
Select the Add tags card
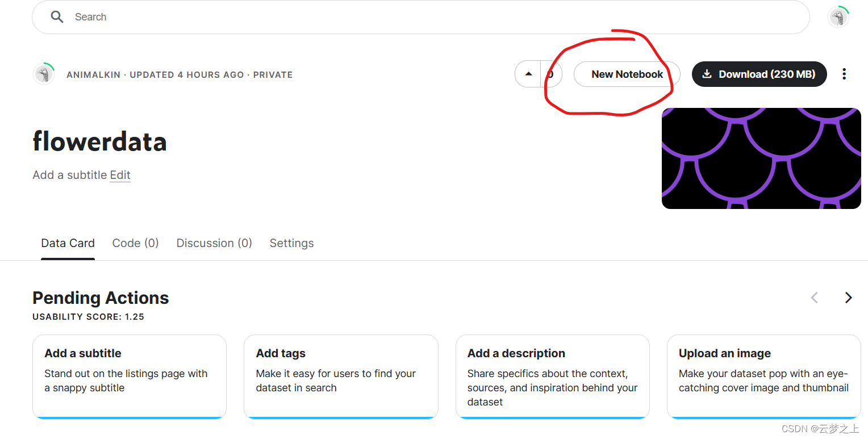[x=341, y=377]
